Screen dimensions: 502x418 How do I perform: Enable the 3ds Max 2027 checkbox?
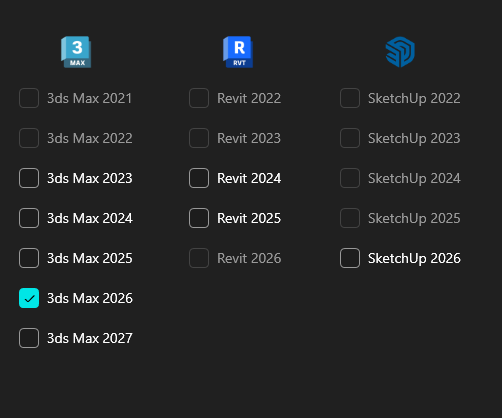pyautogui.click(x=29, y=338)
